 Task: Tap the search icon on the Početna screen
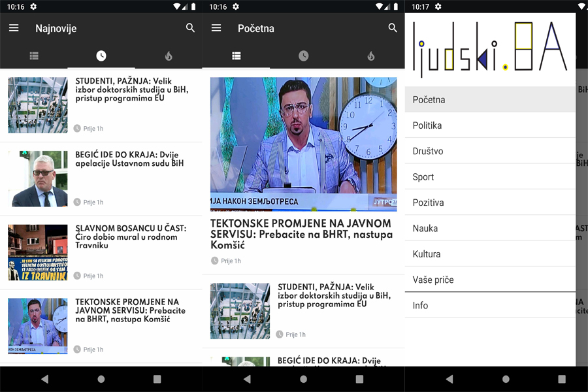pyautogui.click(x=393, y=27)
